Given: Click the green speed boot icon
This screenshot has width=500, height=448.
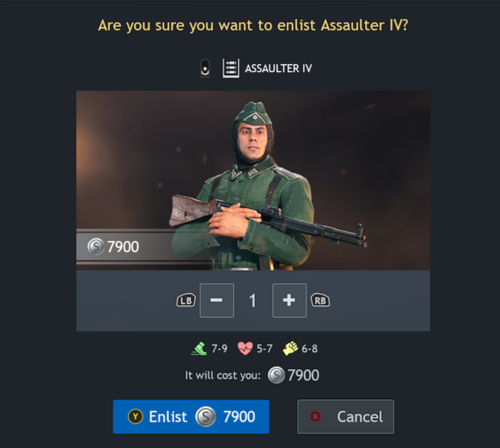Looking at the screenshot, I should (199, 348).
